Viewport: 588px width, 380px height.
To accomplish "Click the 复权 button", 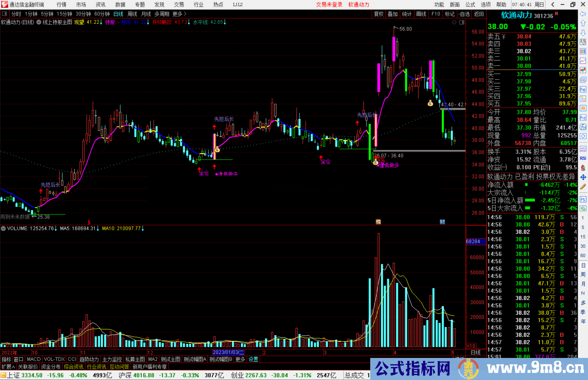I will click(x=379, y=14).
